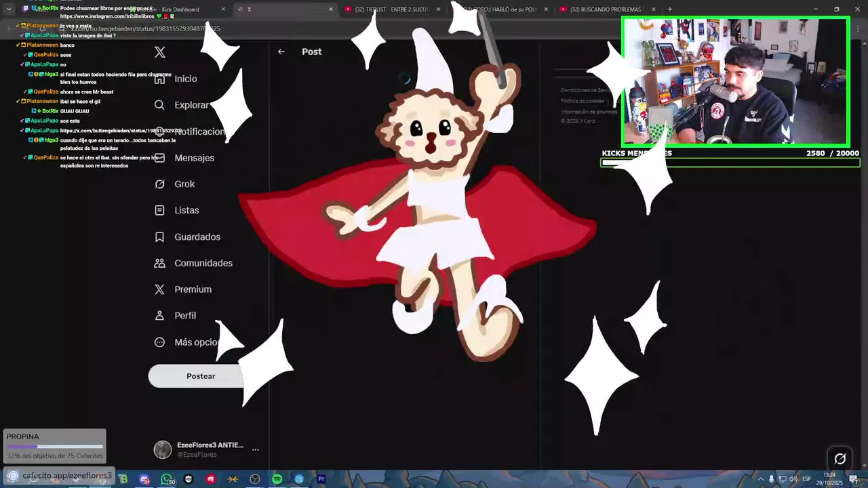Click the X logo icon

point(160,52)
